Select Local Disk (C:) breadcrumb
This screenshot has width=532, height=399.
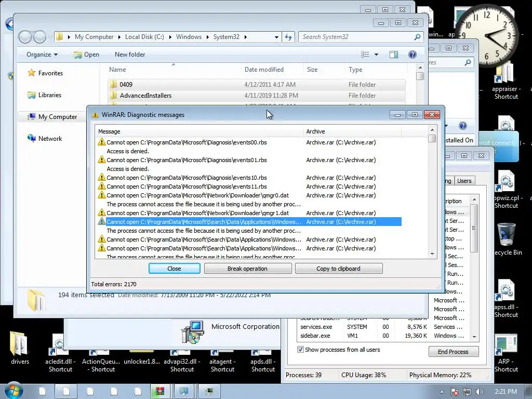click(144, 37)
